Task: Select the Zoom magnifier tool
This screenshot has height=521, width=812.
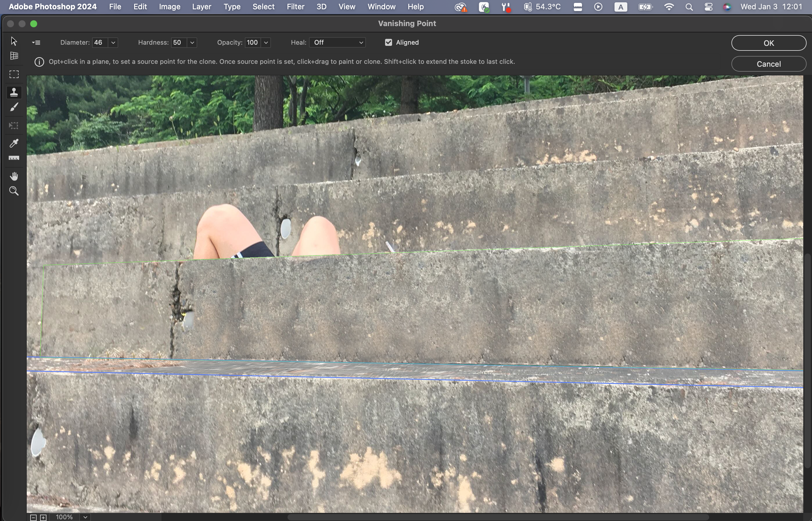Action: click(14, 191)
